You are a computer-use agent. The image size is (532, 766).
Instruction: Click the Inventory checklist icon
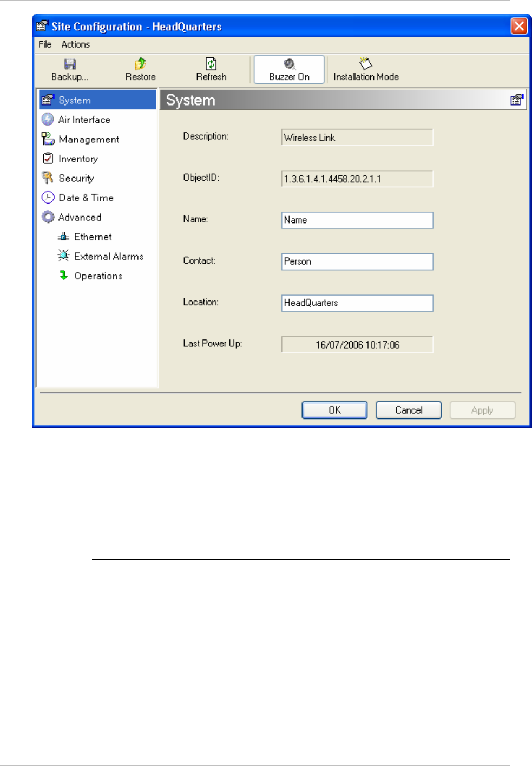point(48,158)
